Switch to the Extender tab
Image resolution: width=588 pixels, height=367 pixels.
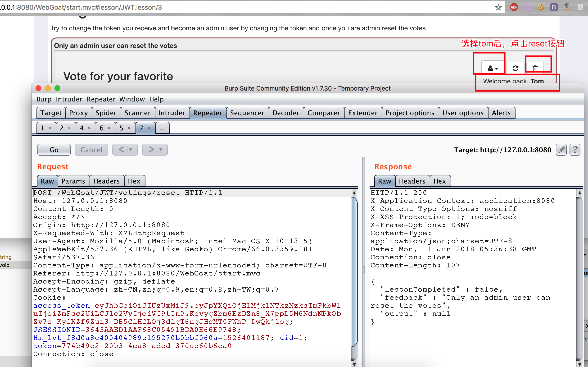(363, 113)
